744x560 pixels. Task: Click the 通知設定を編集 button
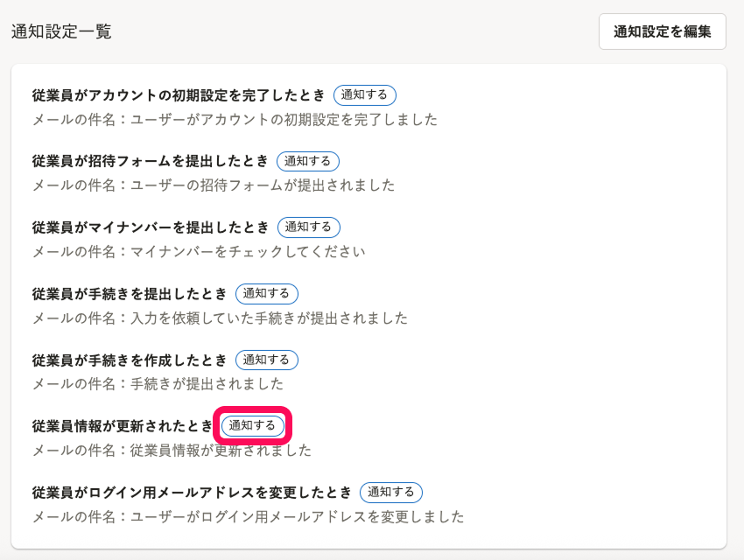(x=662, y=31)
